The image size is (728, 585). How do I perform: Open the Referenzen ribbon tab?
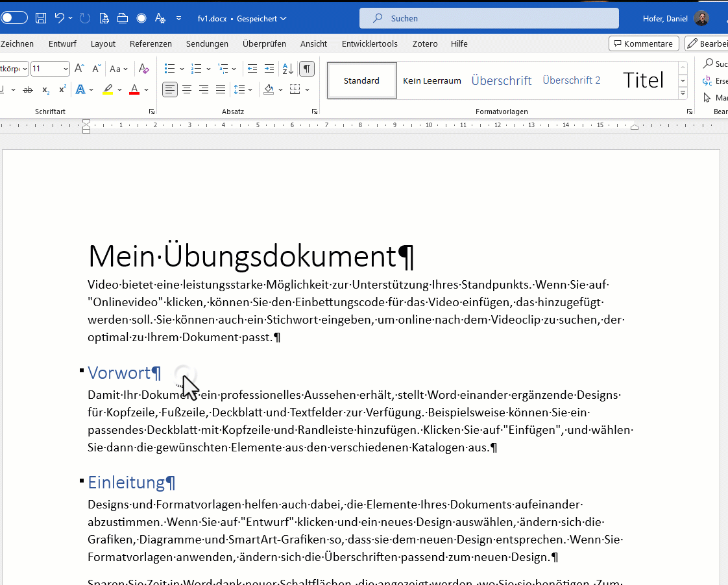[151, 43]
